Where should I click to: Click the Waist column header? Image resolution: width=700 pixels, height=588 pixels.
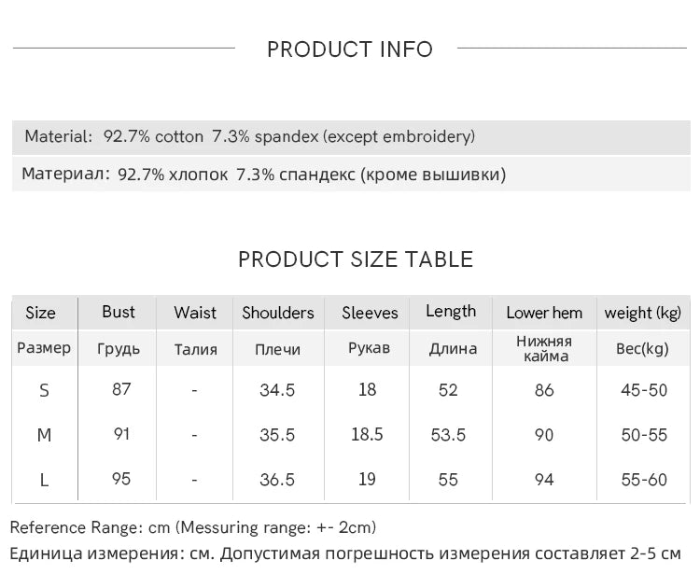195,313
